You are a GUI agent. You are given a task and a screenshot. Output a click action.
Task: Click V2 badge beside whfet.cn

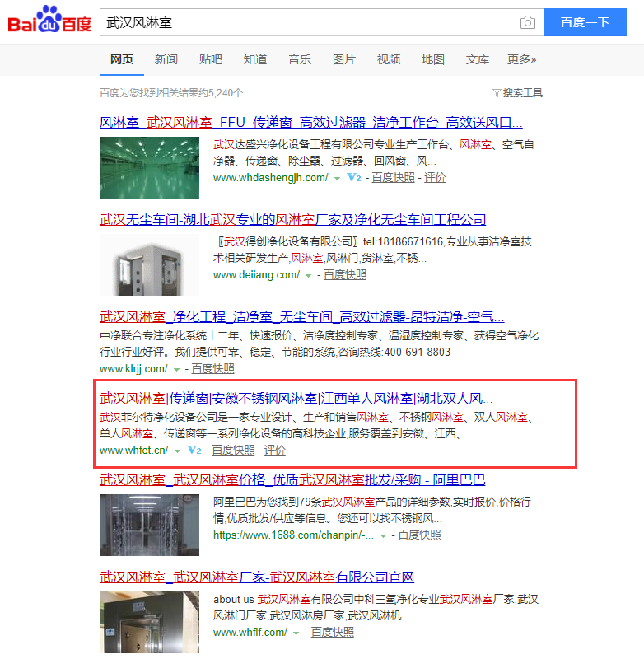194,451
